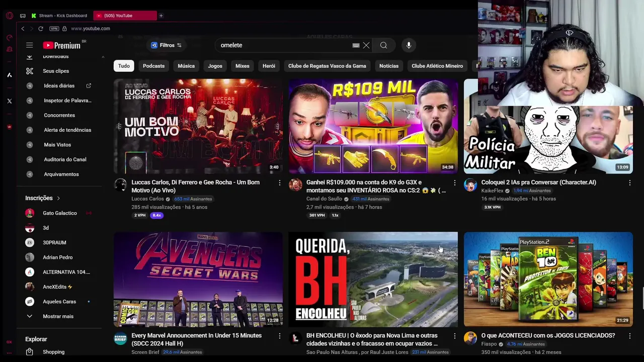The width and height of the screenshot is (644, 362).
Task: Play Avengers Secret Wars video thumbnail
Action: [198, 280]
